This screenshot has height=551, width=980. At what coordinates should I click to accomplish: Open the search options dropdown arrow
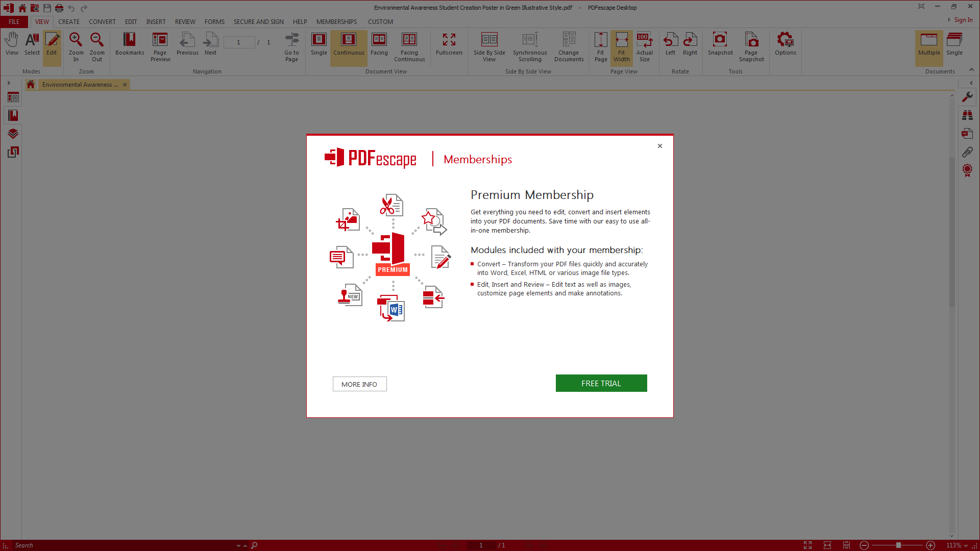[238, 545]
